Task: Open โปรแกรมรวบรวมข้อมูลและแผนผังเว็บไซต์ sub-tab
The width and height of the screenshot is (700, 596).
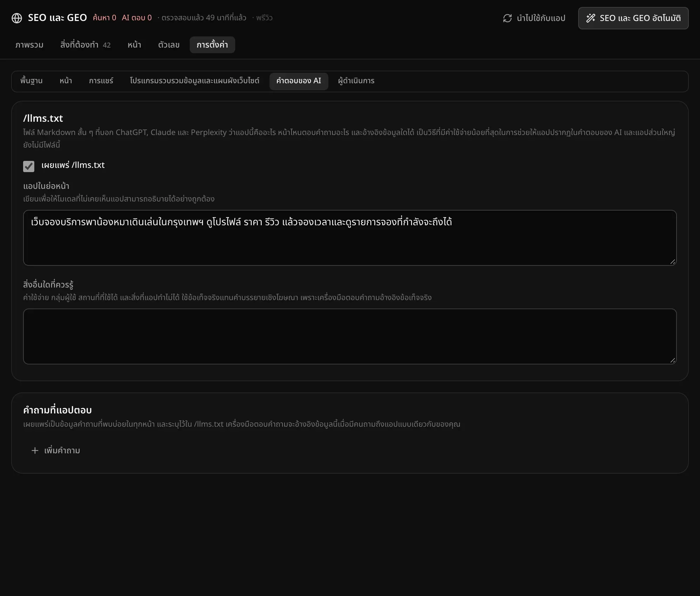Action: pyautogui.click(x=195, y=81)
